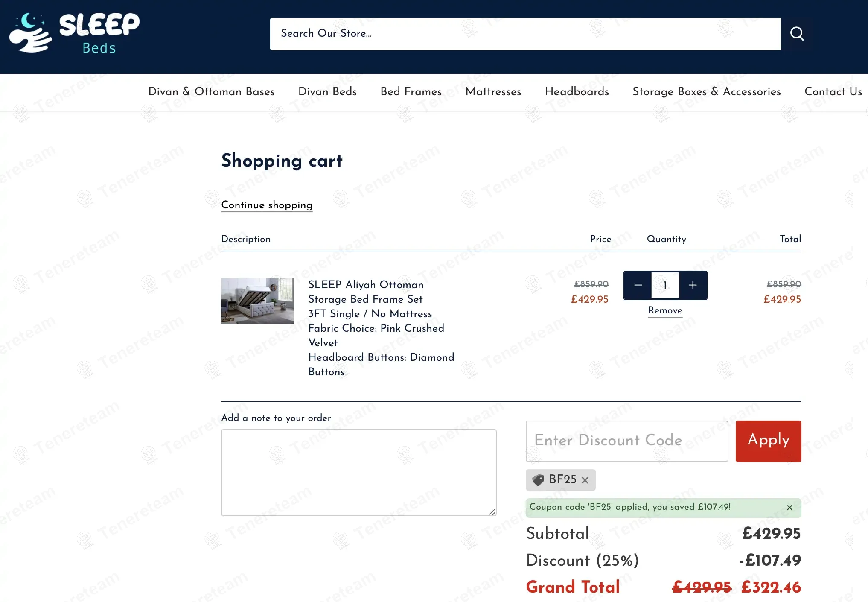The height and width of the screenshot is (602, 868).
Task: Open the Aliyah Ottoman bed thumbnail
Action: [x=257, y=301]
